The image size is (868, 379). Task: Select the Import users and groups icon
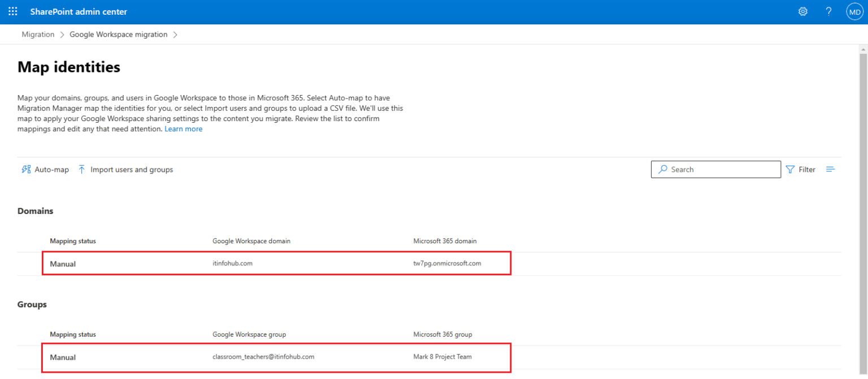tap(81, 169)
